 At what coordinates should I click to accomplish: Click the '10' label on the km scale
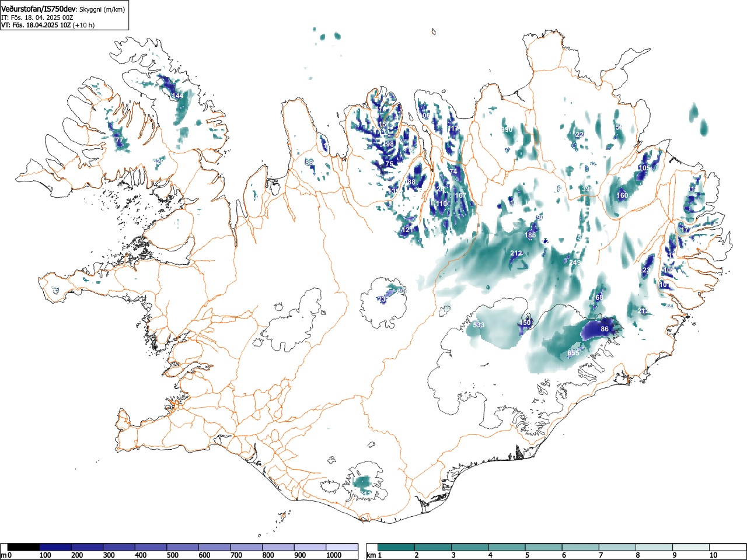pos(713,555)
